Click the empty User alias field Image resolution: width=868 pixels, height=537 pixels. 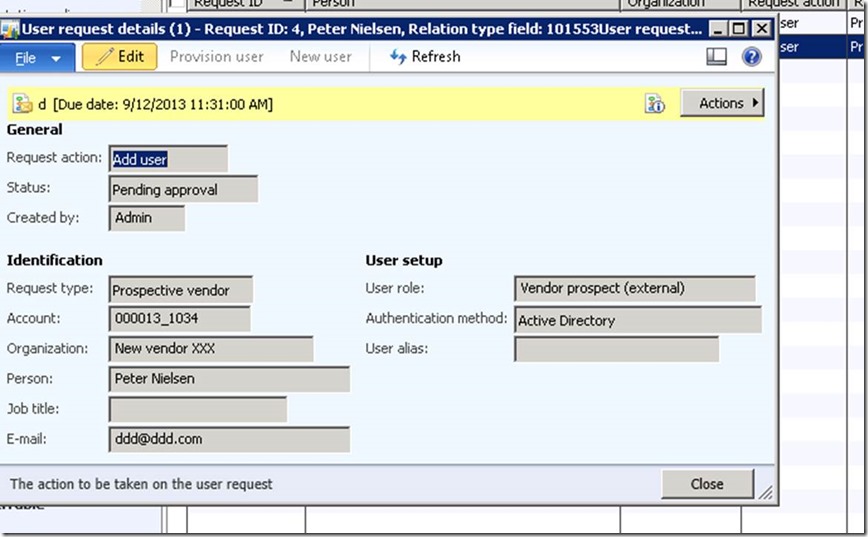tap(616, 349)
